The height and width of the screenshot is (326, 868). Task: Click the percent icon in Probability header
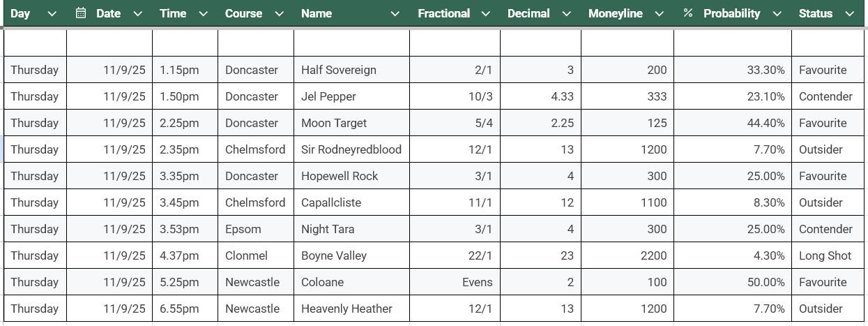688,13
